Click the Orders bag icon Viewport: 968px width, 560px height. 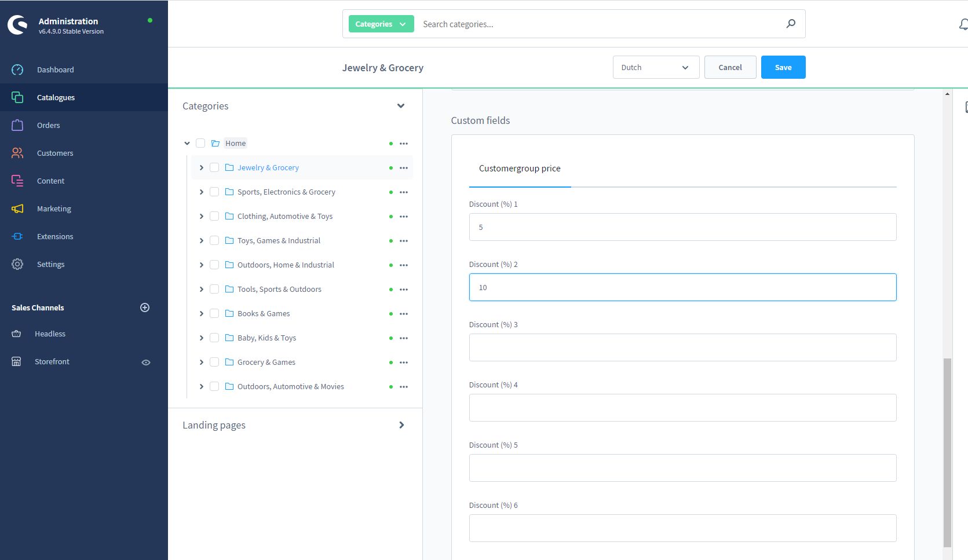click(x=17, y=125)
